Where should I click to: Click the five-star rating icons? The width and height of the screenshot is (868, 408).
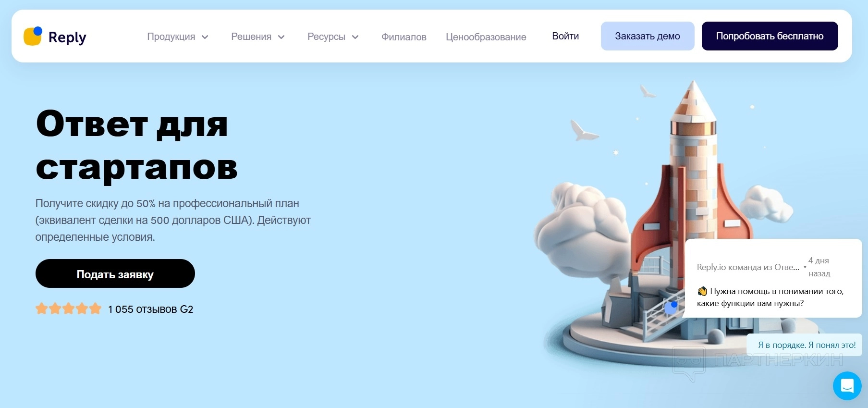[68, 309]
